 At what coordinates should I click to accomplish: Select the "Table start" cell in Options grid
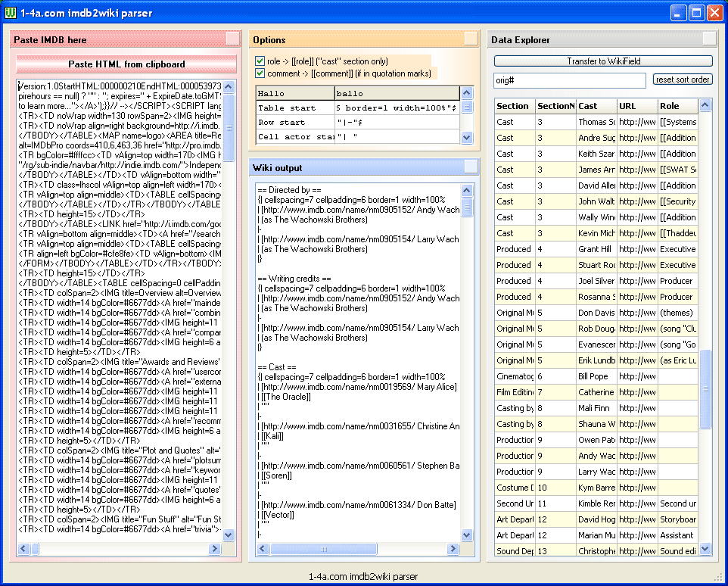295,108
